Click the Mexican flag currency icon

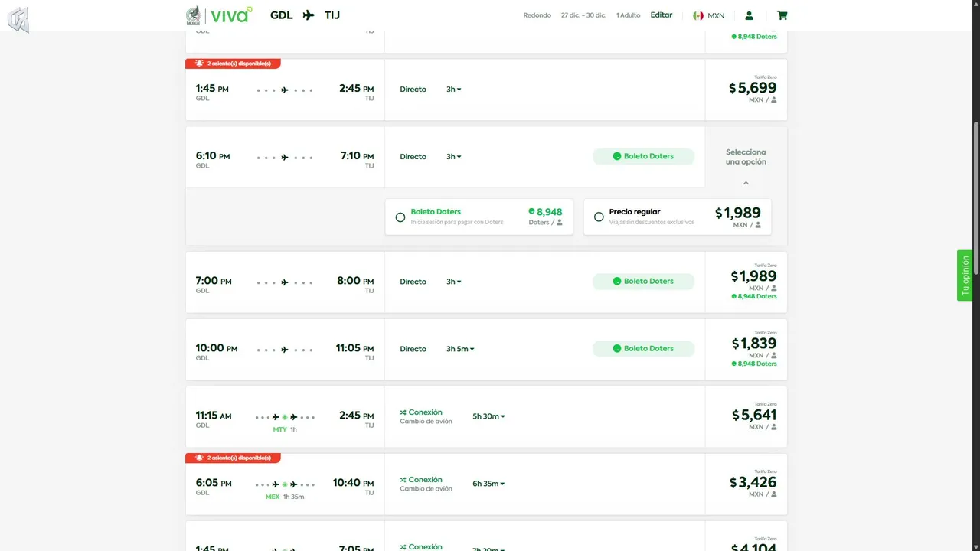coord(698,15)
